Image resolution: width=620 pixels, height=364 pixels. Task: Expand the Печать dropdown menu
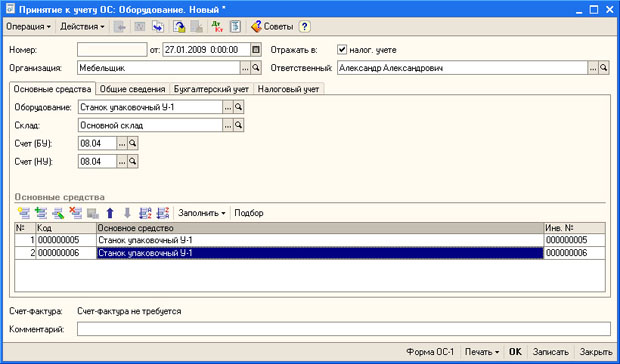(x=482, y=352)
